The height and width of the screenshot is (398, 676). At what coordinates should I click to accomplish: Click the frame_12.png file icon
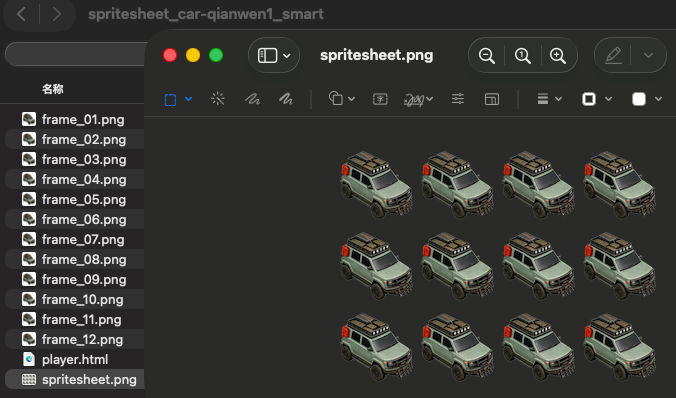(29, 339)
